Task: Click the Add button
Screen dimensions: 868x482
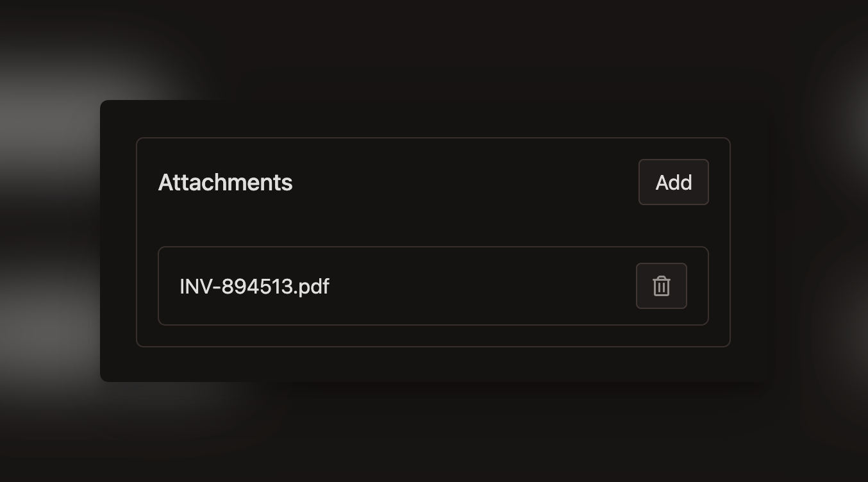Action: point(673,183)
